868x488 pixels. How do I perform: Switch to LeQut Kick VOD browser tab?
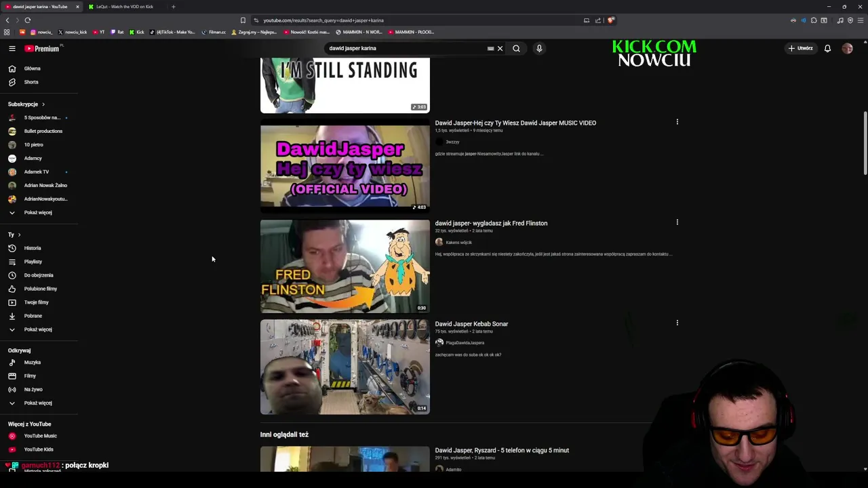125,7
